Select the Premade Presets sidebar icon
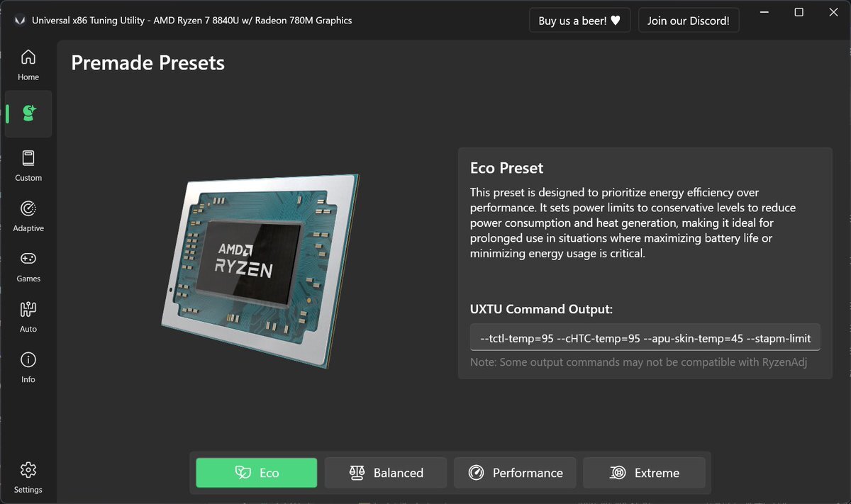851x504 pixels. point(28,113)
